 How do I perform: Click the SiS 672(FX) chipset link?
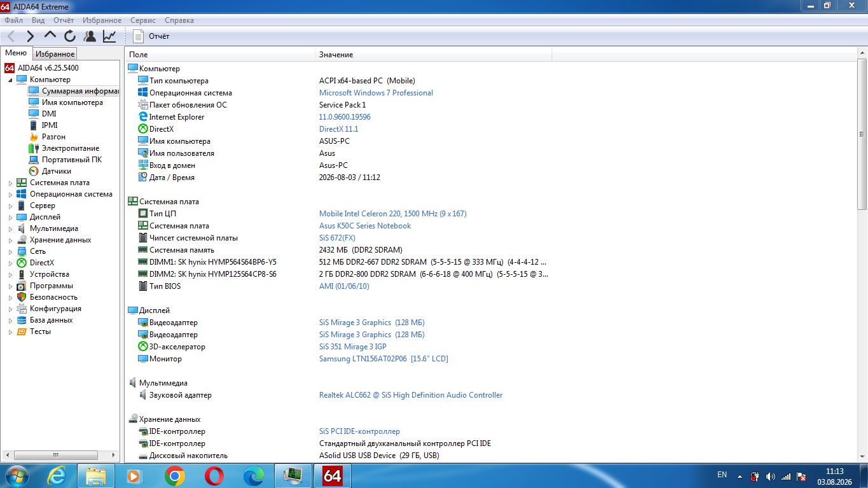point(337,238)
